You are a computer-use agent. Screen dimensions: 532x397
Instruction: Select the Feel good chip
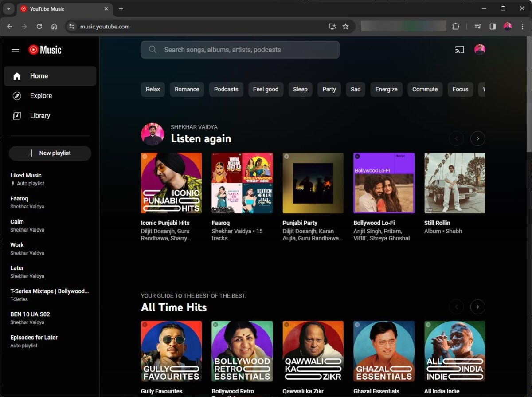coord(266,89)
